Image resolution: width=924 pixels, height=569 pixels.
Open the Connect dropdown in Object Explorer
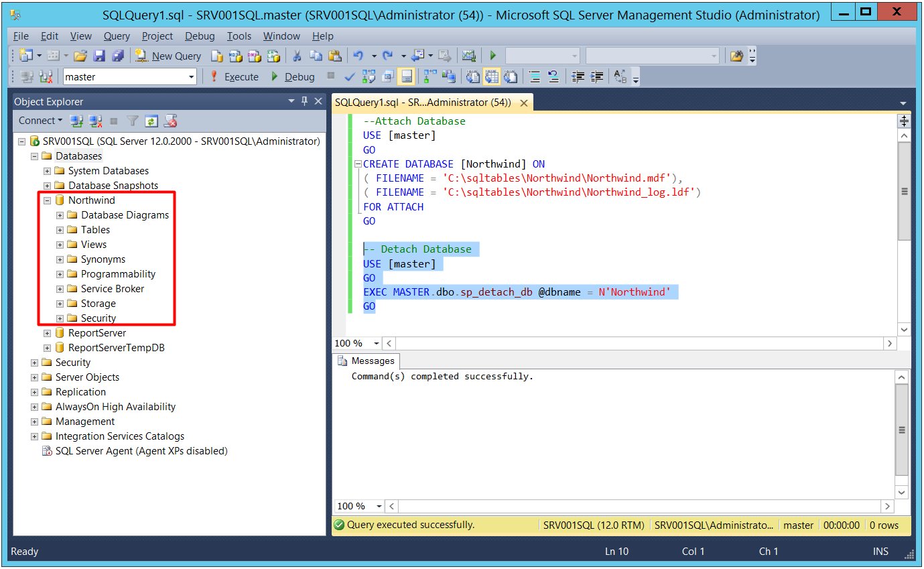tap(40, 121)
